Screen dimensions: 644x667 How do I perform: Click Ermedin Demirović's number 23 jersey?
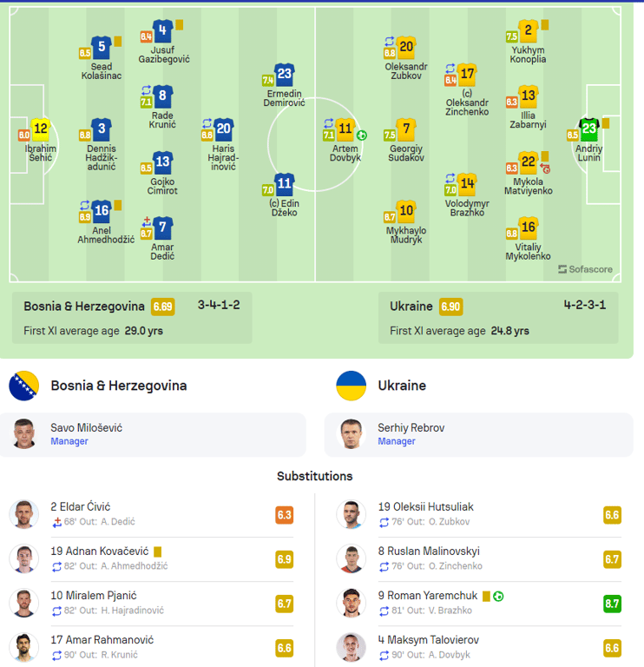285,75
